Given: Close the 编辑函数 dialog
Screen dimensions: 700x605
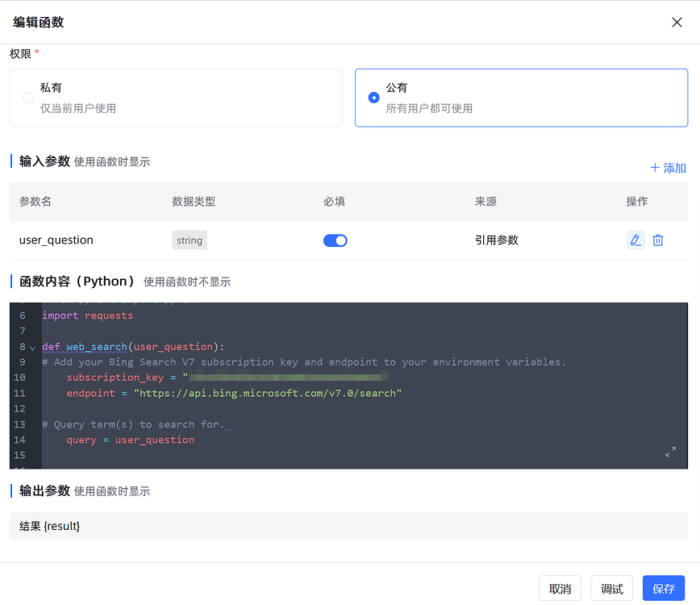Looking at the screenshot, I should 677,23.
